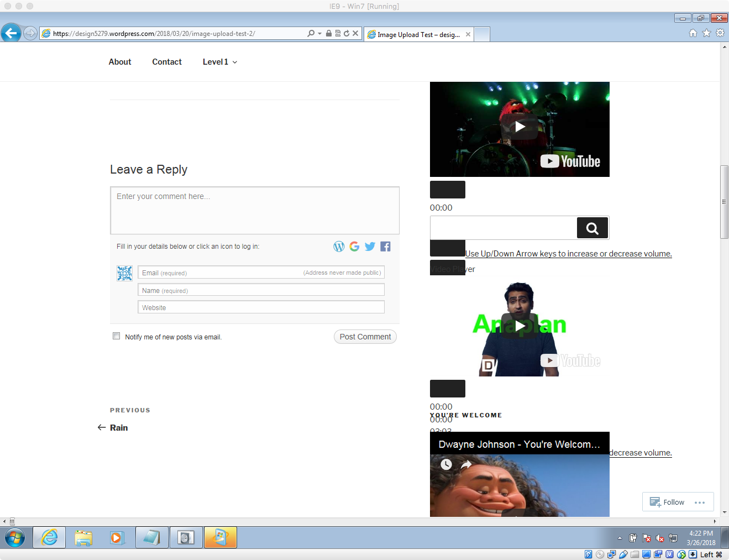Log in with the Google icon
Viewport: 729px width, 560px height.
pos(354,247)
